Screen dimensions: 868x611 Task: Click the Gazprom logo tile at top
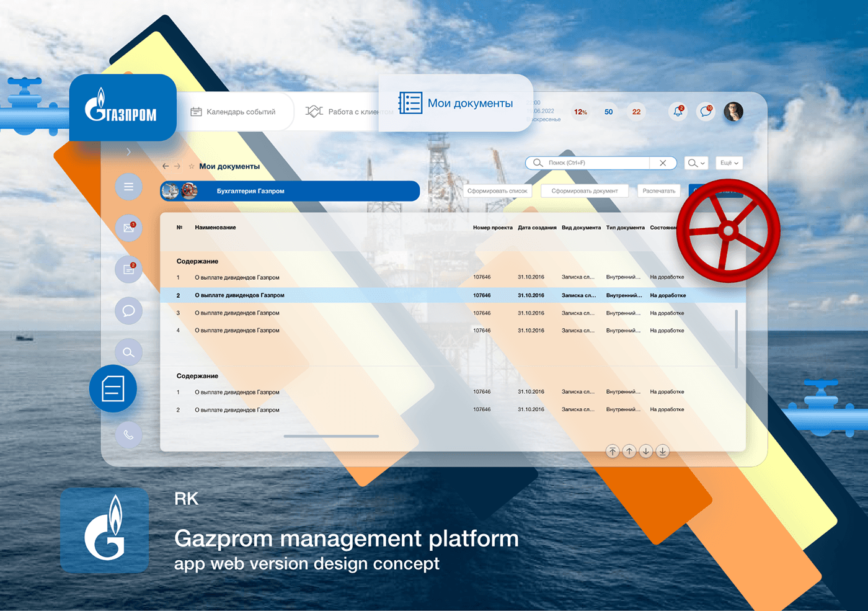tap(123, 107)
